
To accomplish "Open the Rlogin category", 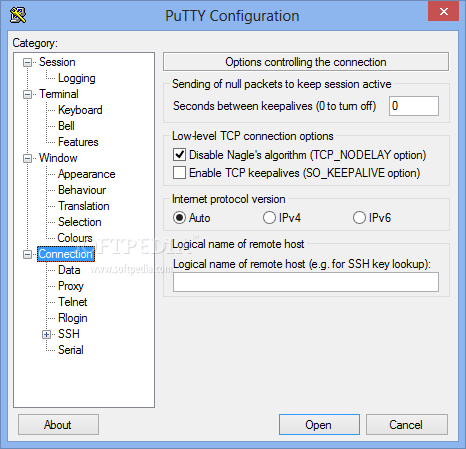I will click(72, 318).
